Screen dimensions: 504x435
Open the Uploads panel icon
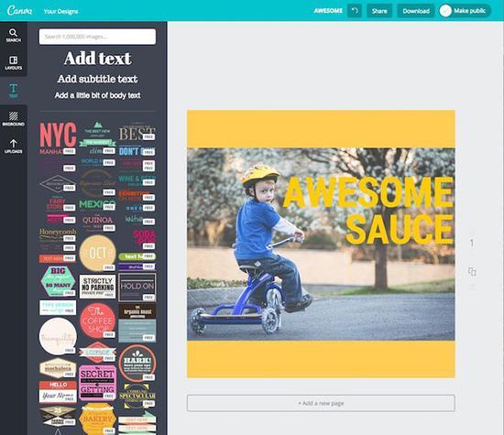(13, 146)
